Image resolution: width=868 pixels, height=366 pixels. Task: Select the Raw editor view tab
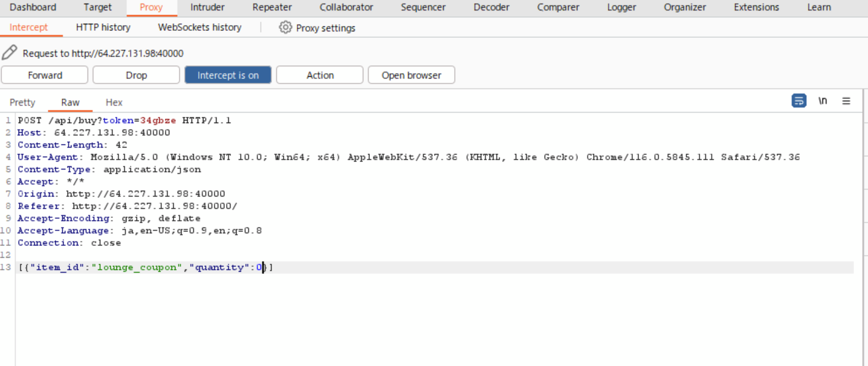(x=70, y=102)
